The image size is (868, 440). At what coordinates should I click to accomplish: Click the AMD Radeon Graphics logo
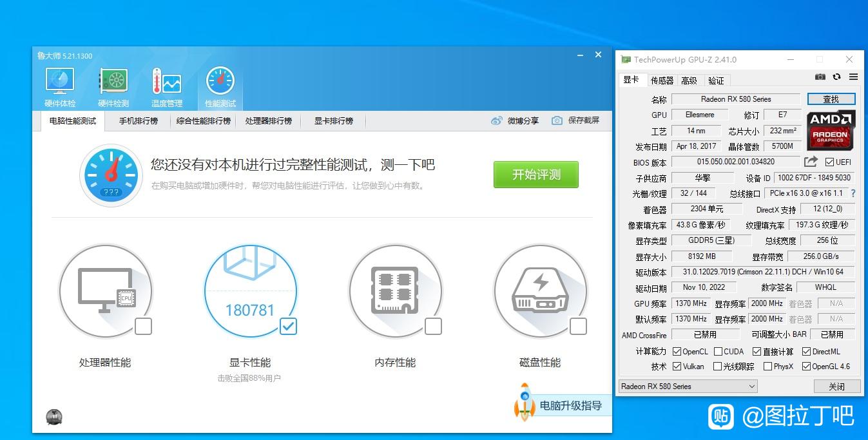click(831, 129)
